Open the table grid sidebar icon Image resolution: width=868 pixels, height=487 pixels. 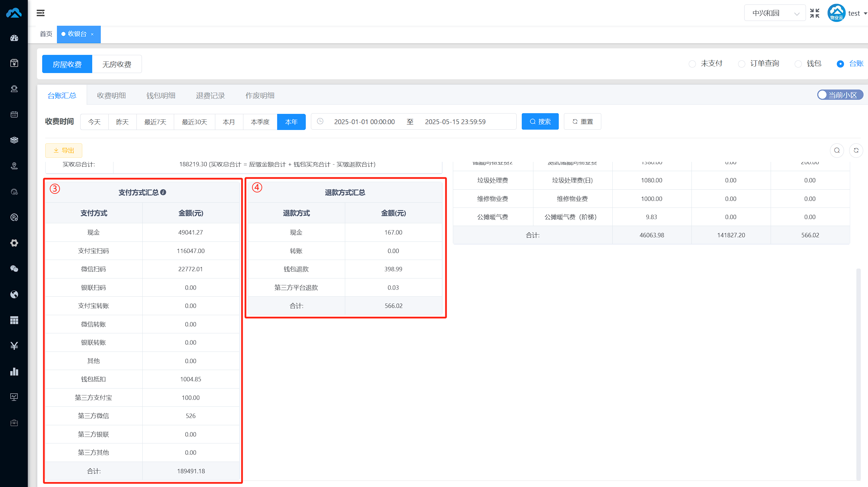[14, 320]
